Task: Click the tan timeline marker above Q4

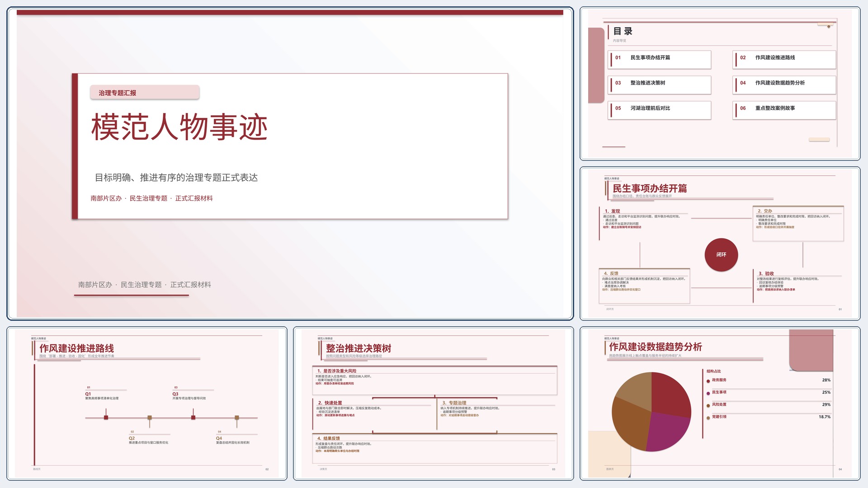Action: coord(236,418)
